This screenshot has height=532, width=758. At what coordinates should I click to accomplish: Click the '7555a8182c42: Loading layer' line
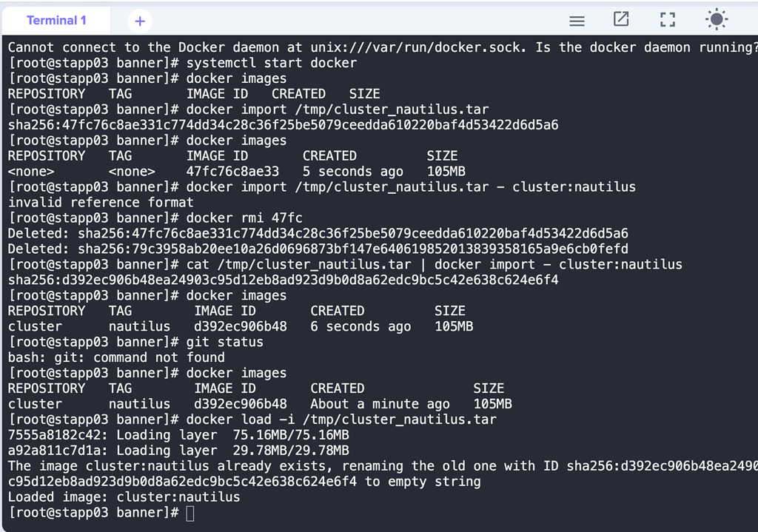(178, 435)
